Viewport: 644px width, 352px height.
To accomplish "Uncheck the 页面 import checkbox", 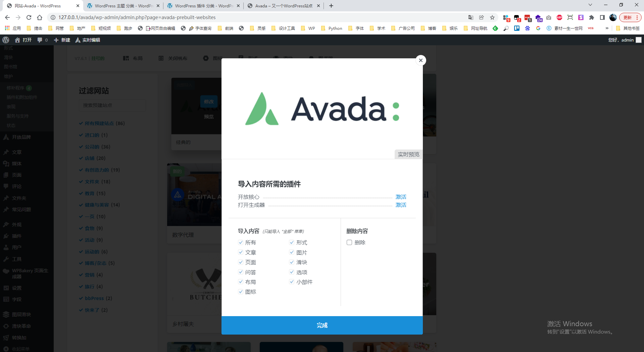I will coord(241,262).
